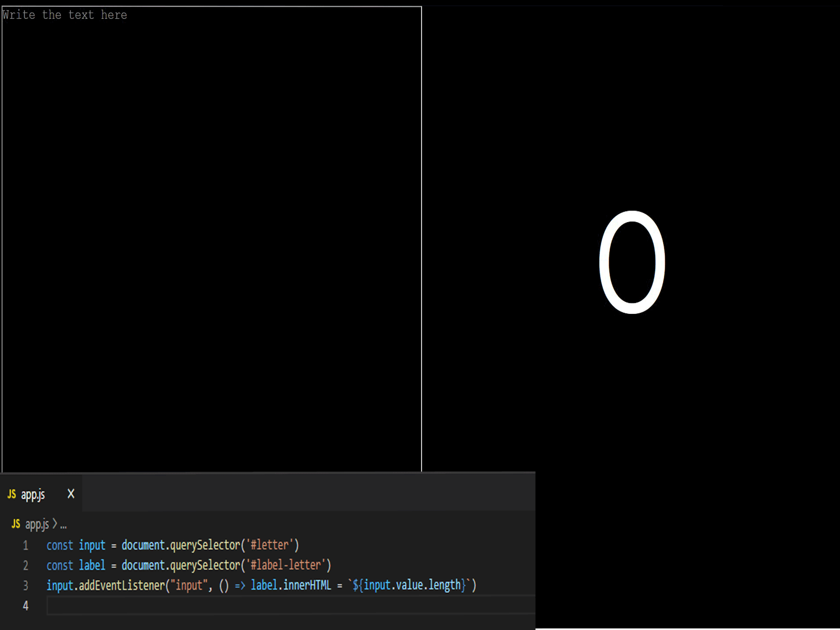Click the app.js breadcrumb path item
The height and width of the screenshot is (630, 840).
pos(37,524)
